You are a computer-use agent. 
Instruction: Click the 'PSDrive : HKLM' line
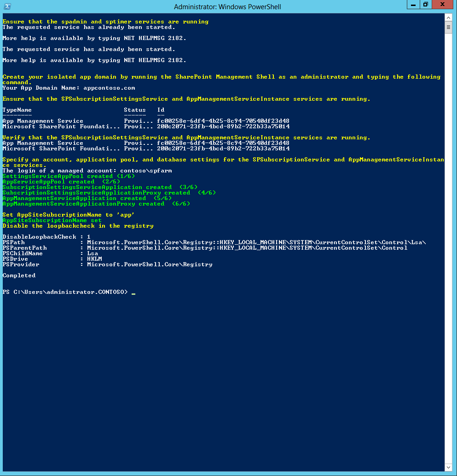point(52,259)
